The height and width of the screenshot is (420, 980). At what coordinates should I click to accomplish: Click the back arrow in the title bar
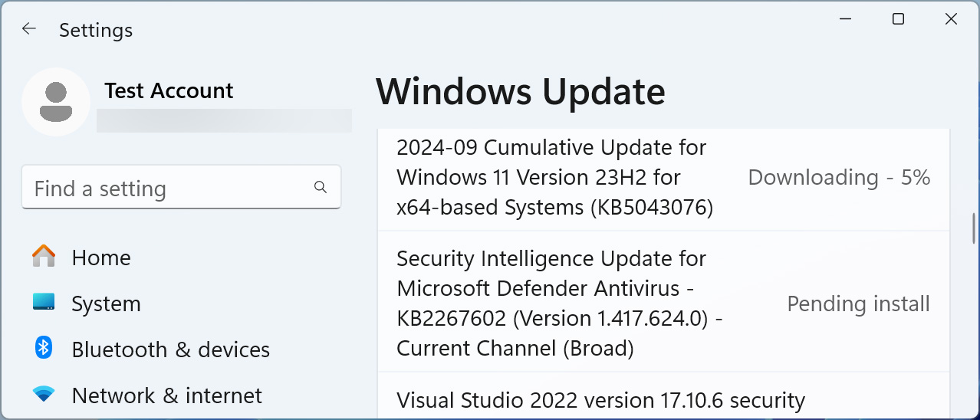(x=29, y=29)
